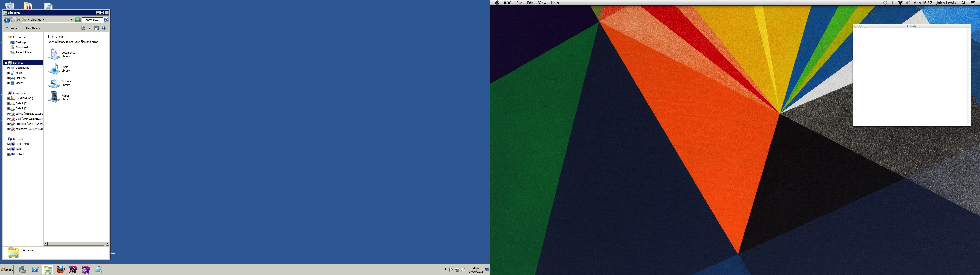
Task: Expand Local Disk (C:) node
Action: pyautogui.click(x=8, y=98)
